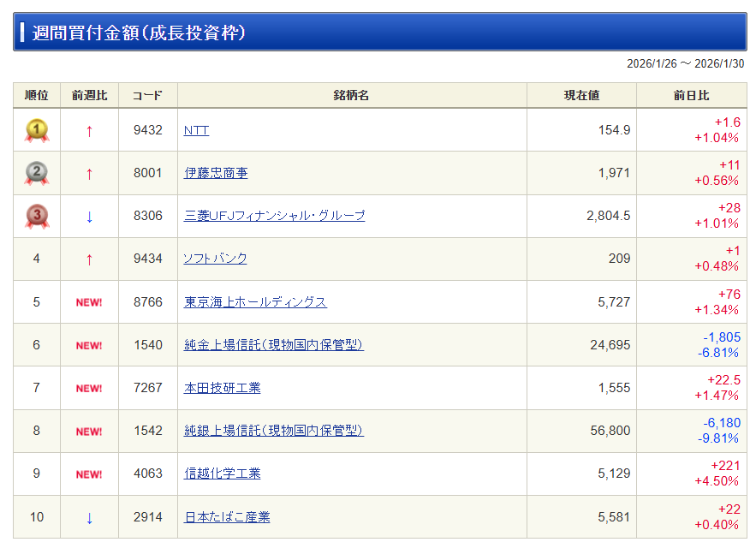Open 三菱UFJフィナンシャル・グループ link

[x=274, y=216]
